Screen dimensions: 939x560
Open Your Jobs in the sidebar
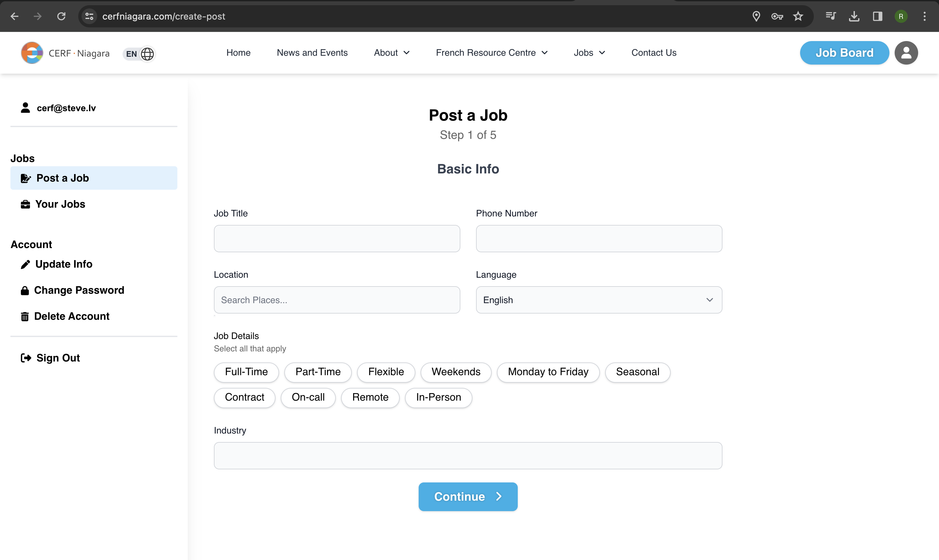[x=60, y=204]
